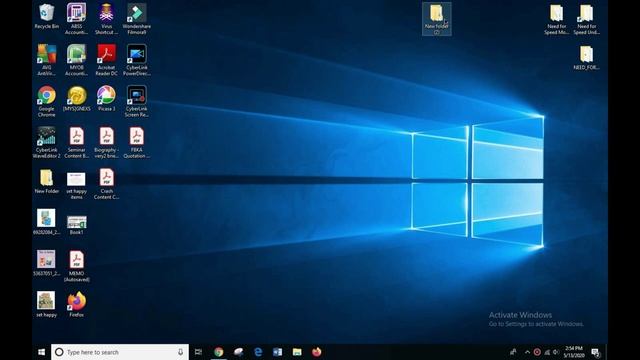Select the image file starting with 53637051
Viewport: 640px width, 360px height.
click(46, 263)
